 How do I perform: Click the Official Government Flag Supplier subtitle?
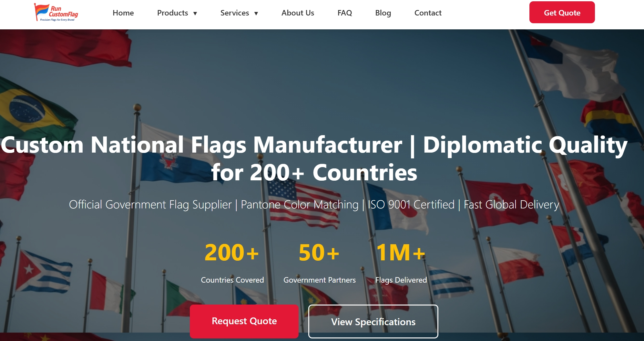314,204
